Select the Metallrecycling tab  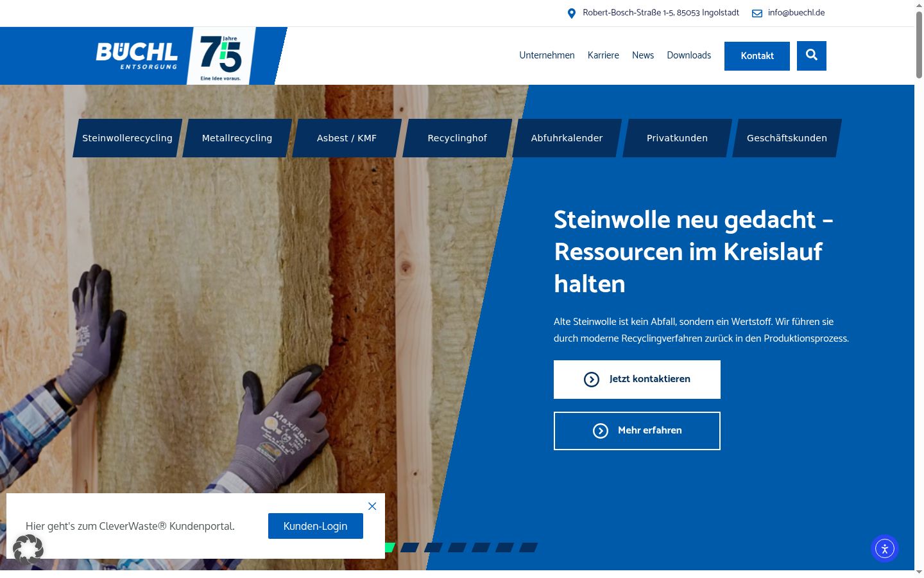(237, 138)
